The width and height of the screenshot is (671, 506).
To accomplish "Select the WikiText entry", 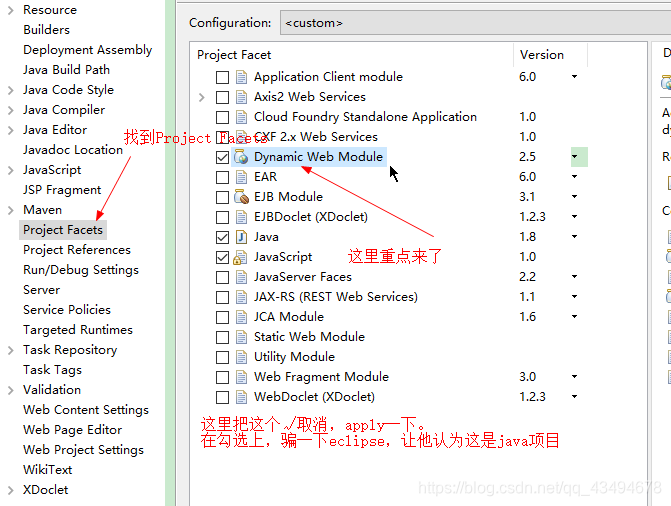I will (x=48, y=470).
